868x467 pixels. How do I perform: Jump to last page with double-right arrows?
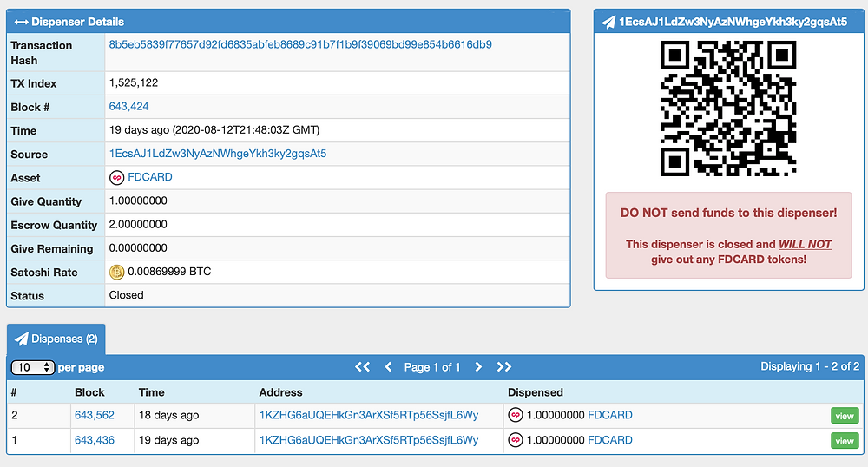point(503,367)
